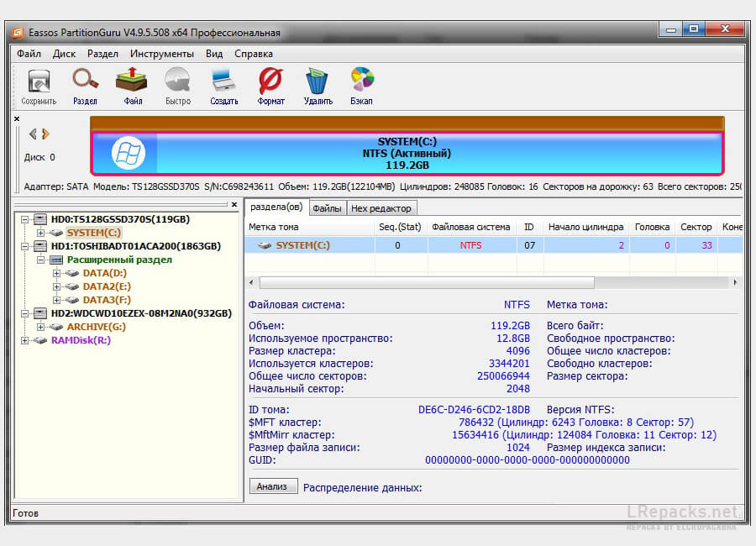This screenshot has width=756, height=546.
Task: Expand the RAMDisk(R:) tree node
Action: coord(26,340)
